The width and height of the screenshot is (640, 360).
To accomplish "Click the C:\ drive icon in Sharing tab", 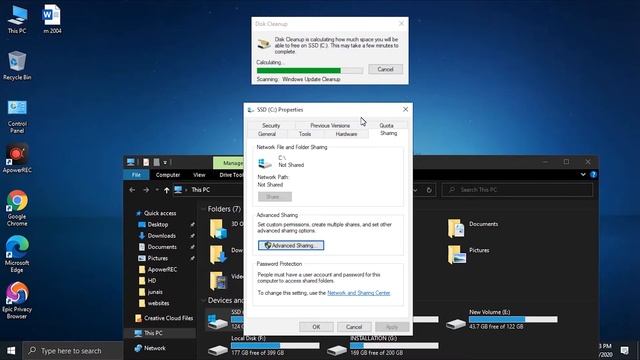I will pos(265,163).
